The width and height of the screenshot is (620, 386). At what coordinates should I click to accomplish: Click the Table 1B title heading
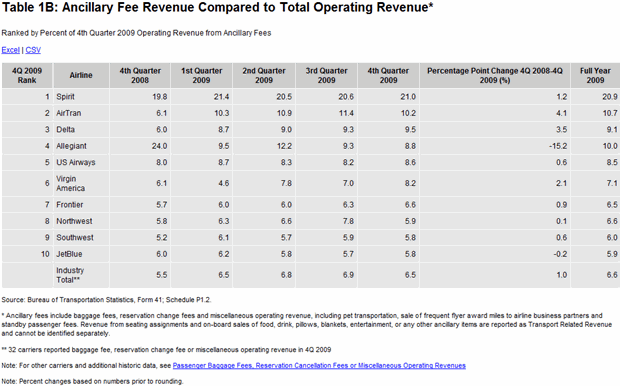point(217,8)
